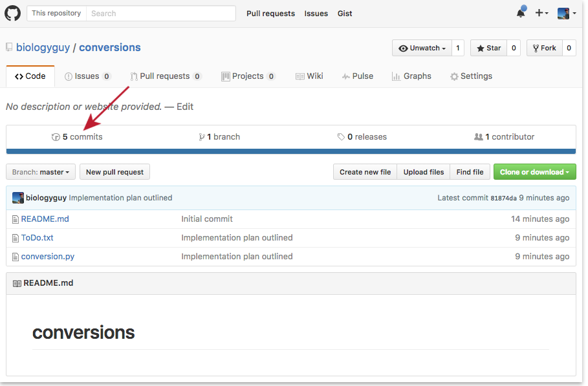Click the file icon beside ToDo.txt
Viewport: 588px width, 386px height.
[16, 238]
